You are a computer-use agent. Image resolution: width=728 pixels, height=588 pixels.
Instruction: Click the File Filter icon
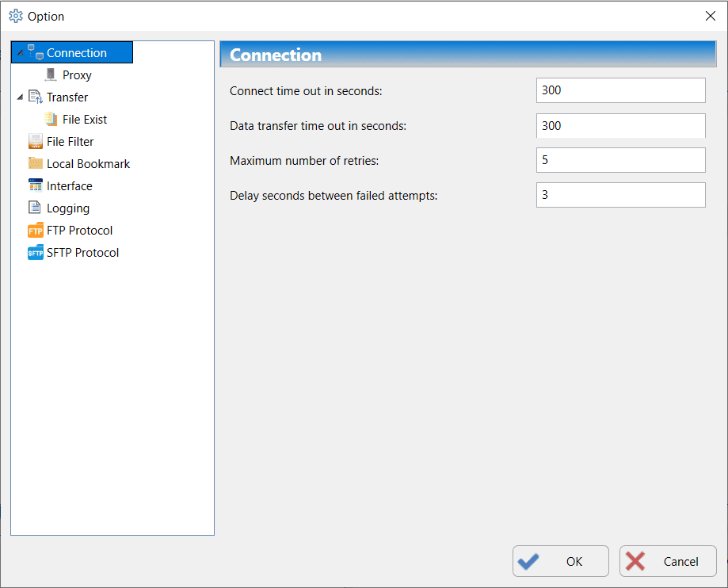pos(35,142)
